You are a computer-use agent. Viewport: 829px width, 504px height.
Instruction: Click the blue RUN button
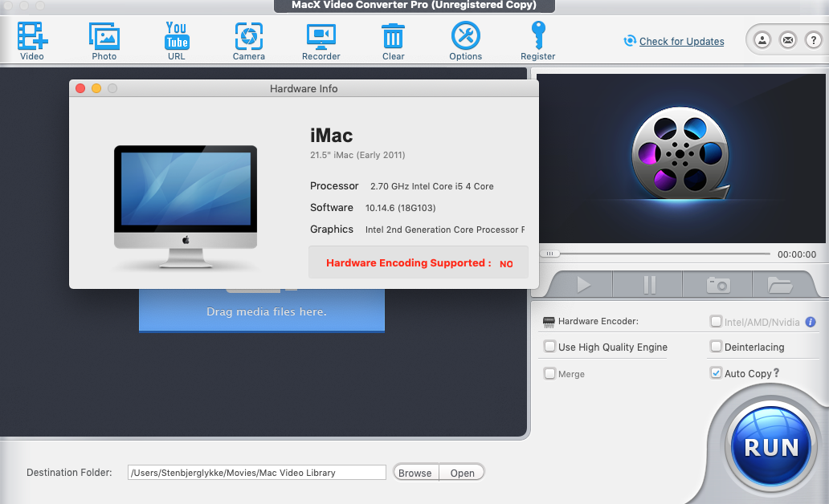(x=771, y=448)
